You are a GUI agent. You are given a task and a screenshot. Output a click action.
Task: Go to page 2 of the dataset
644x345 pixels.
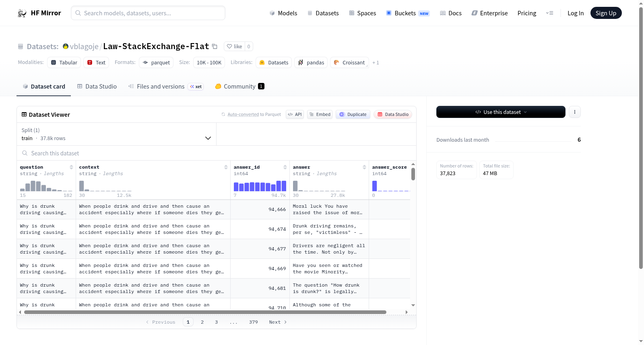click(202, 322)
